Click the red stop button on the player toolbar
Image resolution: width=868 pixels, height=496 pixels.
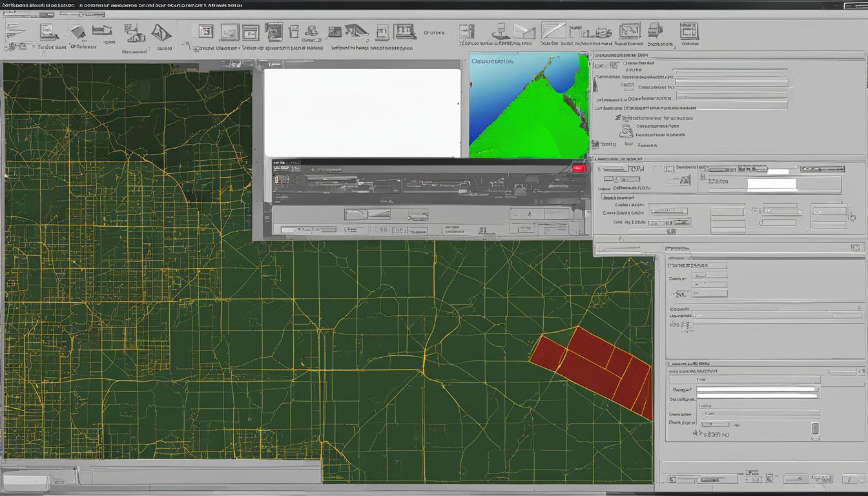point(579,167)
